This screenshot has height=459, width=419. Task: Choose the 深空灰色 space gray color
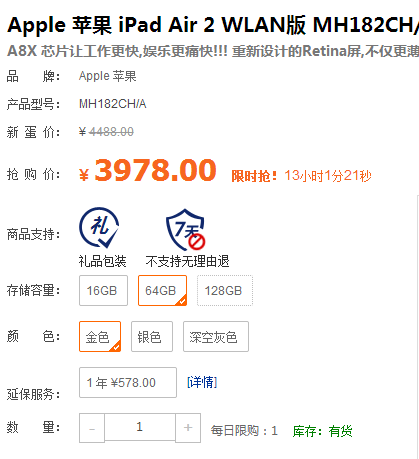(x=216, y=336)
